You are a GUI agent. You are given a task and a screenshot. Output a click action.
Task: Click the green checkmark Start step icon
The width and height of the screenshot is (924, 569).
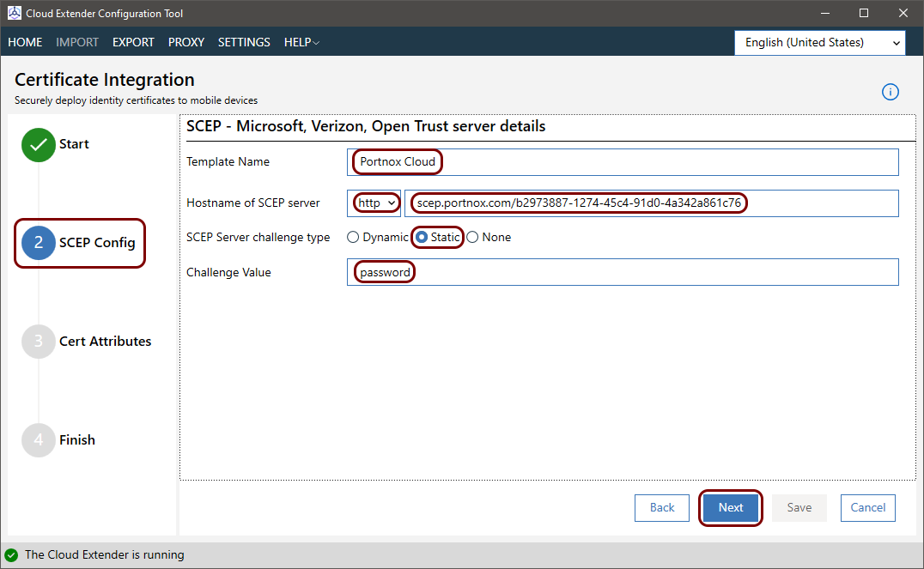(38, 145)
